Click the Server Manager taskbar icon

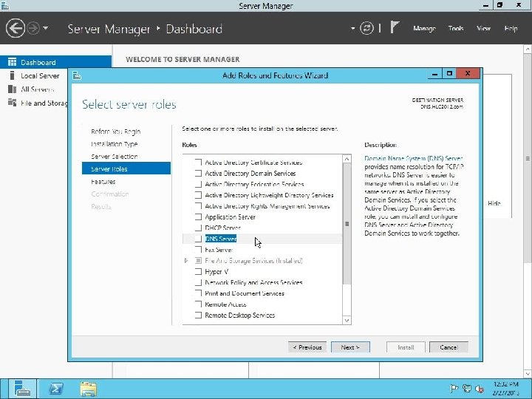22,389
